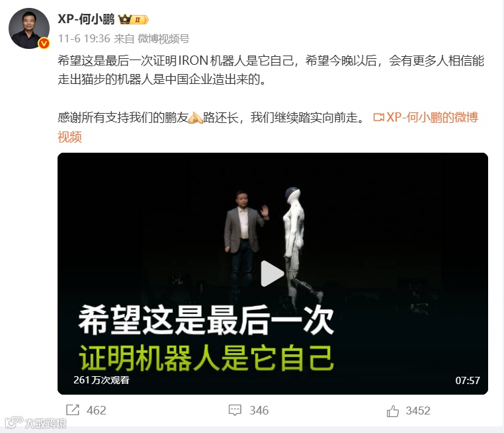Viewport: 504px width, 433px height.
Task: Click the play button on the video
Action: (x=272, y=274)
